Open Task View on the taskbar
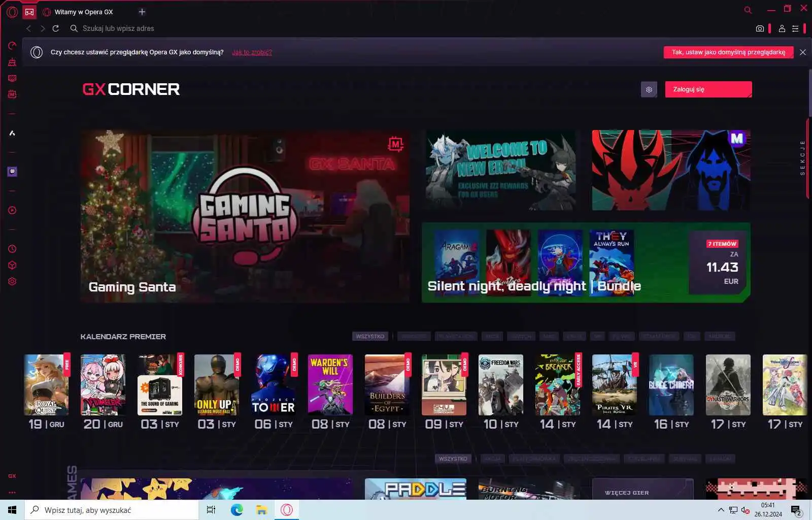 [211, 510]
